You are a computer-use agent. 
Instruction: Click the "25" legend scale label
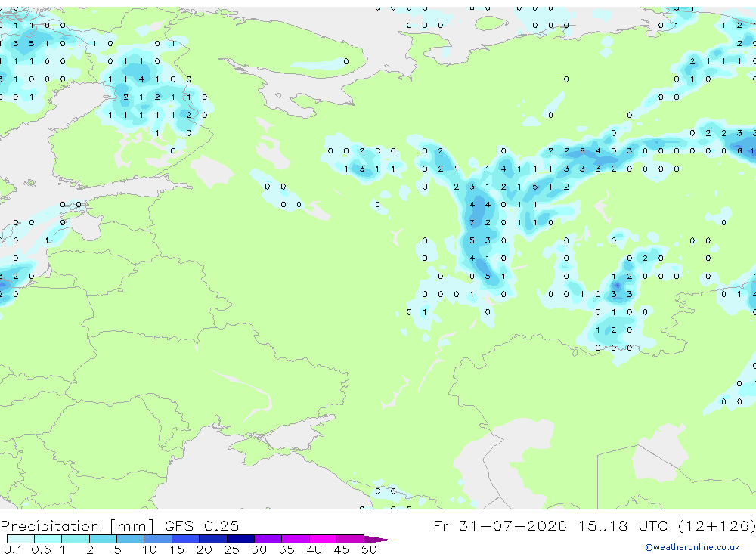pos(231,549)
